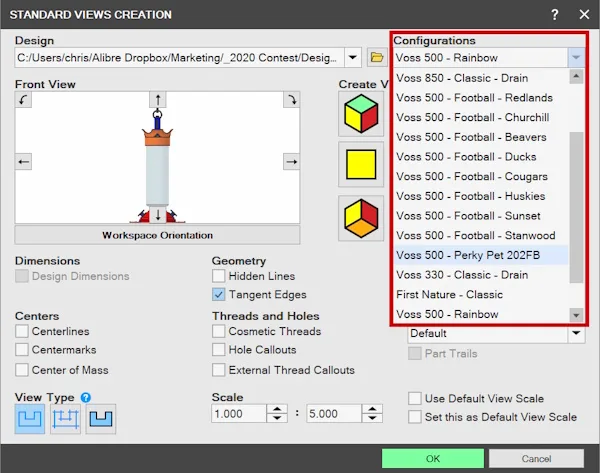600x473 pixels.
Task: Check Use Default View Scale
Action: (415, 398)
